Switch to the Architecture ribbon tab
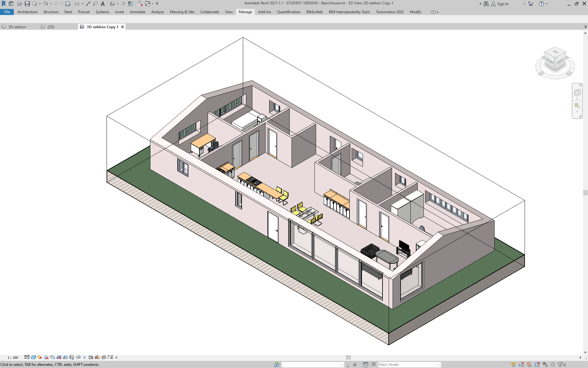Viewport: 588px width, 368px height. [x=27, y=12]
